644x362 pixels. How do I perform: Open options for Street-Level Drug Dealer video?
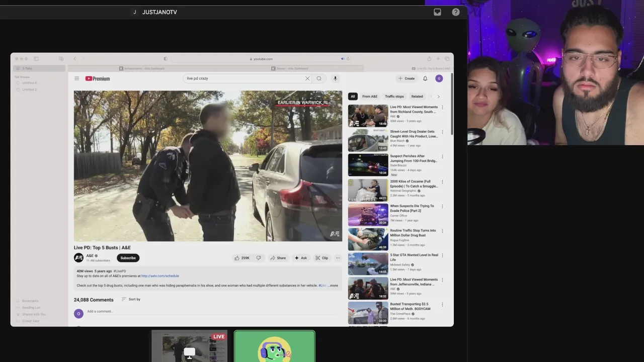[442, 132]
